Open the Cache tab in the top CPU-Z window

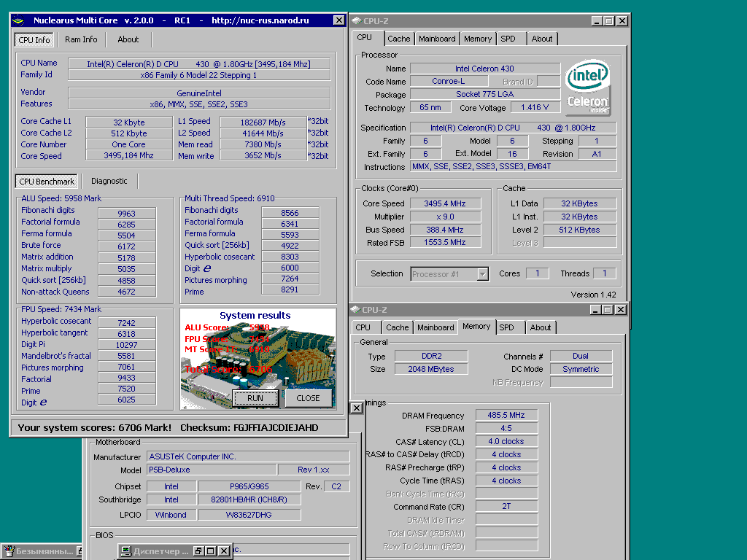[399, 39]
